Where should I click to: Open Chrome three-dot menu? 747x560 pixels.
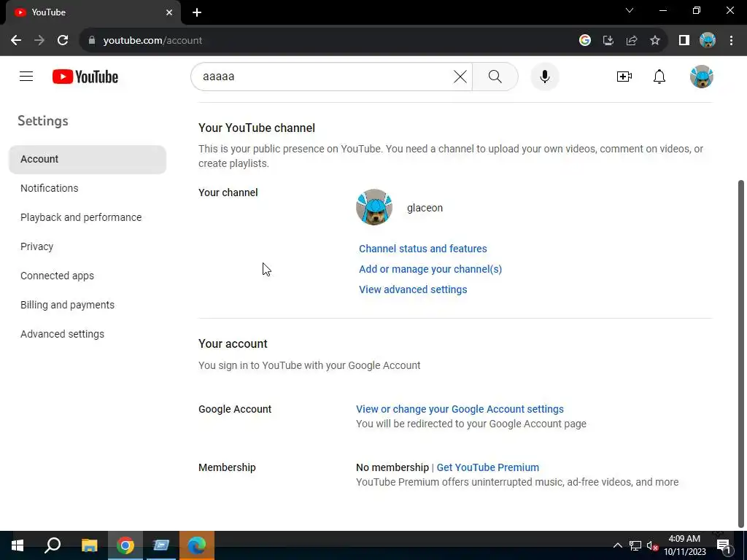[x=731, y=41]
